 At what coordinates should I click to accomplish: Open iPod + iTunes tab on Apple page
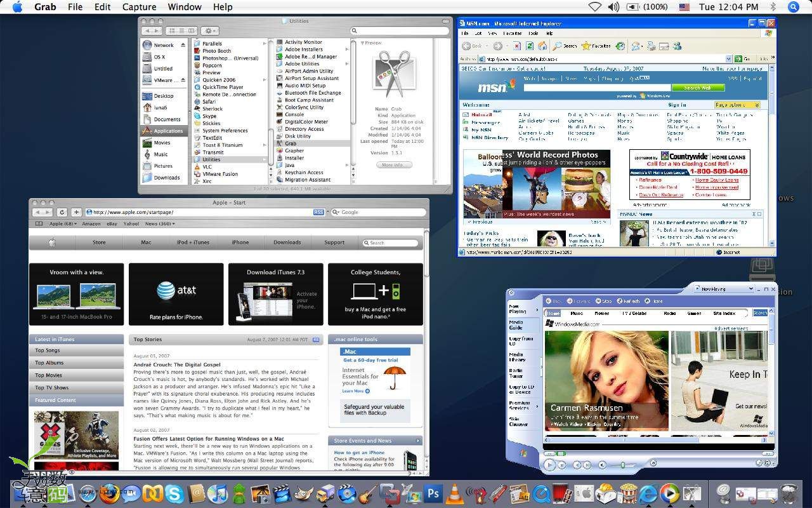pos(193,243)
